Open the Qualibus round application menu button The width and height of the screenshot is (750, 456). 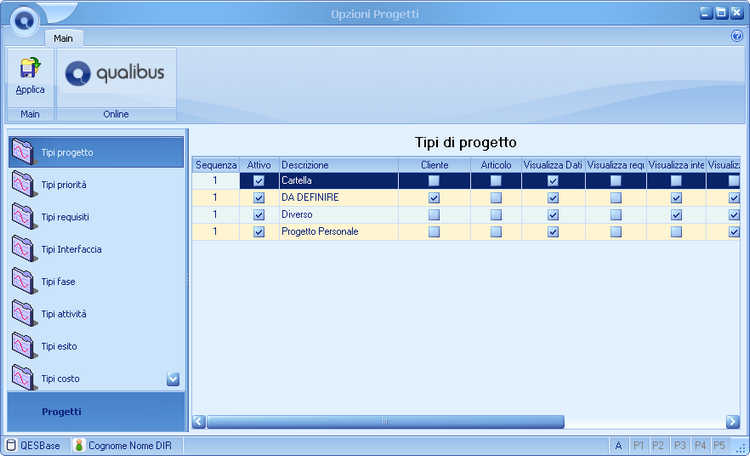pyautogui.click(x=24, y=21)
